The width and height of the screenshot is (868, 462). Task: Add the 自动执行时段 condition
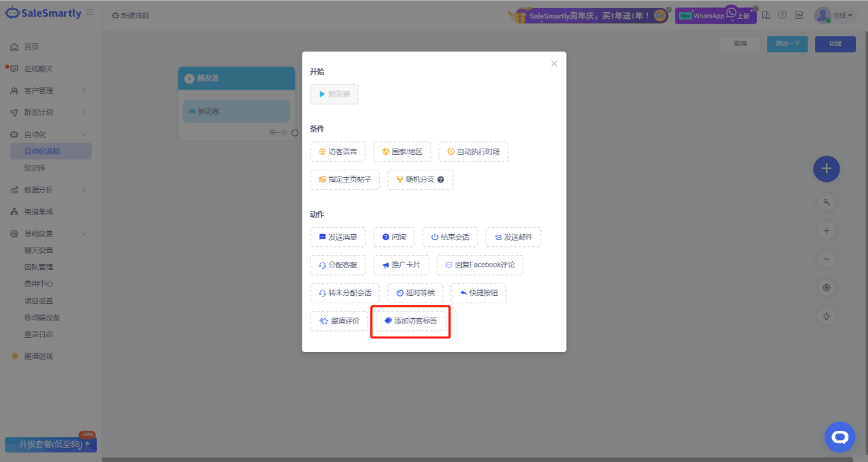473,152
